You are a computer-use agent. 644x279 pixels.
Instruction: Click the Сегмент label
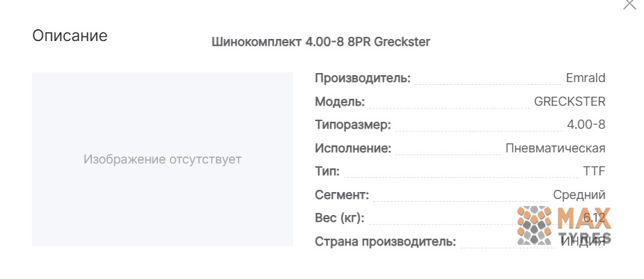click(342, 195)
